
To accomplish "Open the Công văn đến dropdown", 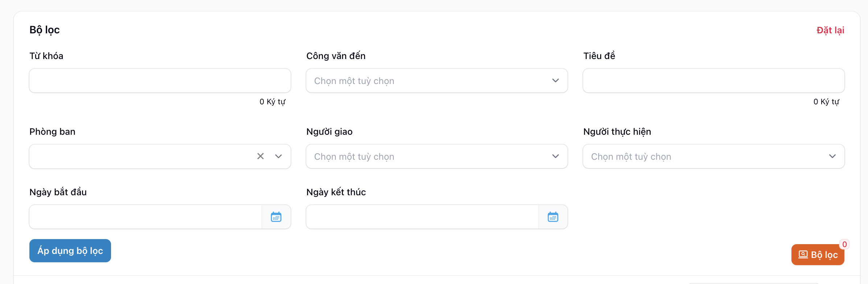I will click(428, 81).
